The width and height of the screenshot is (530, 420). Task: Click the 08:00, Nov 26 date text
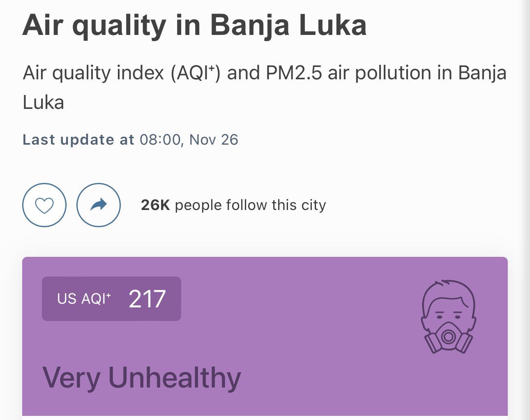coord(189,140)
